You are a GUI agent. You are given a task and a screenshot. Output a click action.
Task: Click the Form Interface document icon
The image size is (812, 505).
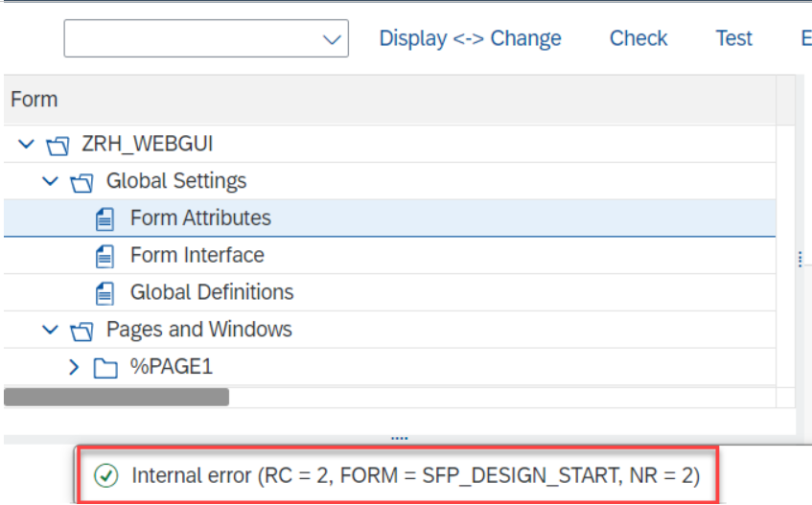click(x=105, y=256)
